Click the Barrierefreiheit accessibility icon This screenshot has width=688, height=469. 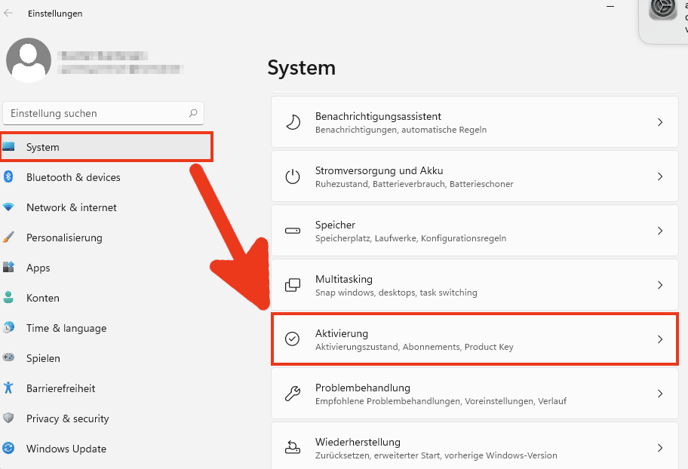(x=8, y=388)
